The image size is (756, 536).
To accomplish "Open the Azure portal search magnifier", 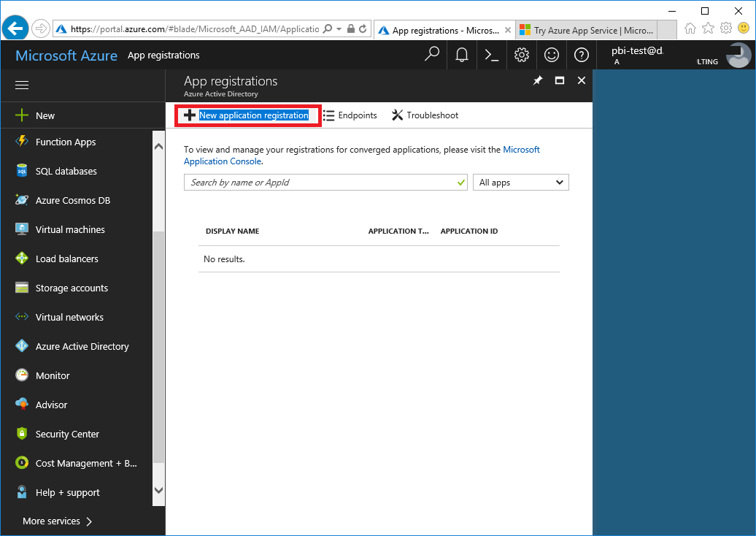I will point(432,55).
